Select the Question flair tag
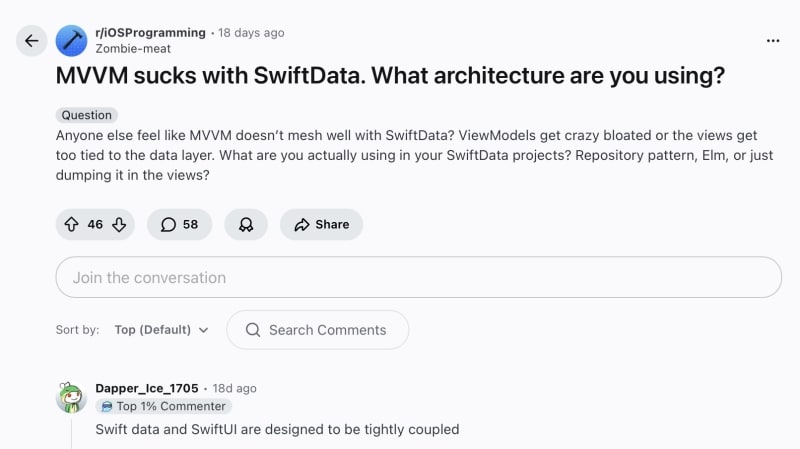 point(88,115)
